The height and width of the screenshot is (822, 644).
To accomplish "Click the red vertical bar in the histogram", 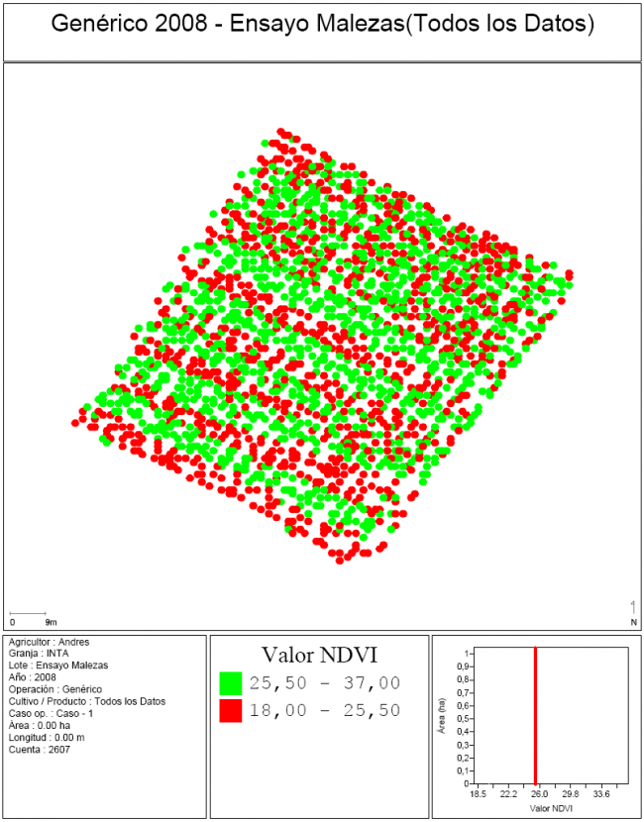I will pos(535,715).
